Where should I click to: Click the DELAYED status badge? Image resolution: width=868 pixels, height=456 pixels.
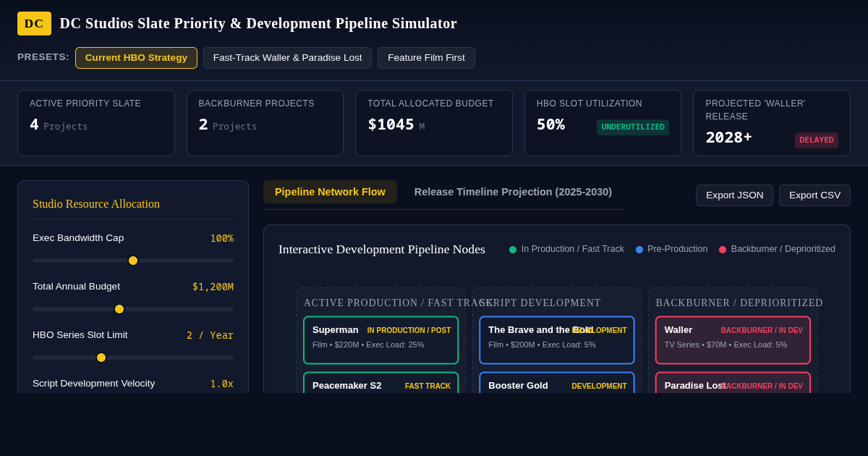817,140
